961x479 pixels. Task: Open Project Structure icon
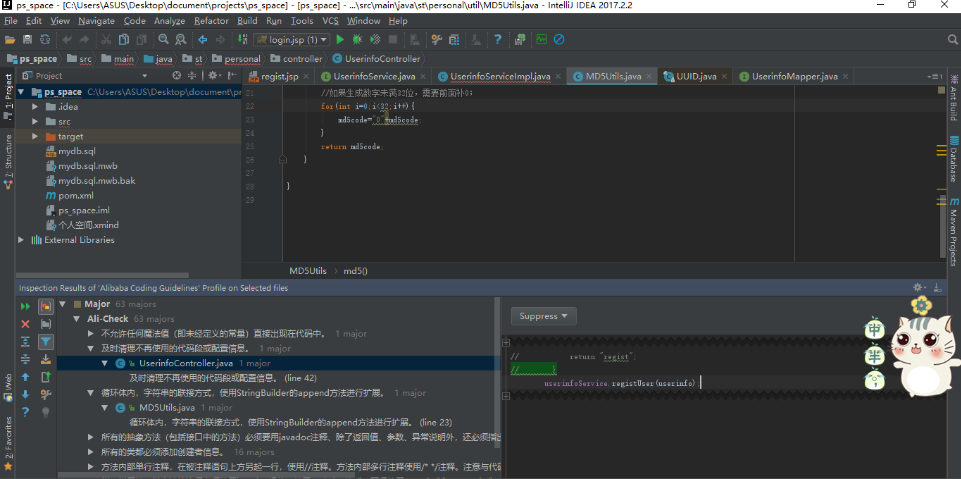coord(454,39)
